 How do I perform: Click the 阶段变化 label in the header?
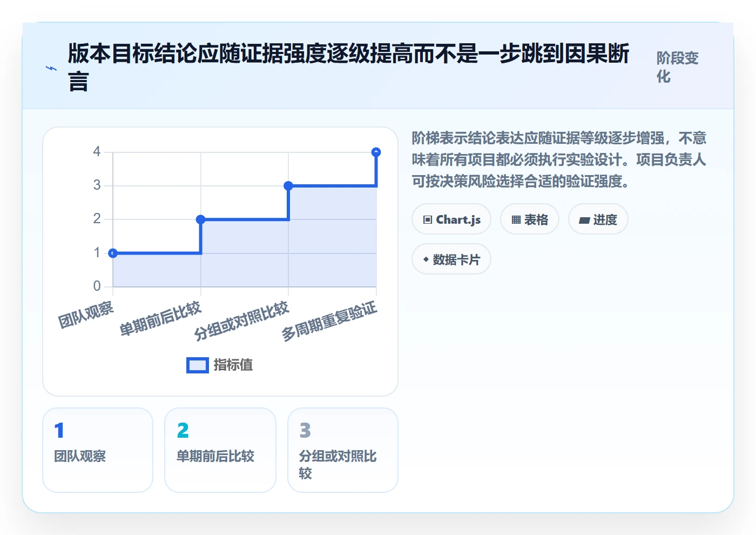point(678,67)
